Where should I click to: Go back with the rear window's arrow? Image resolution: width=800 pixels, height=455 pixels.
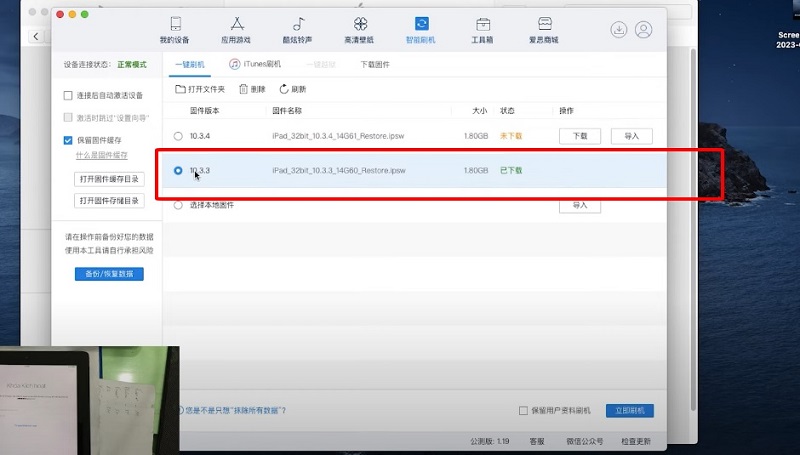[36, 36]
